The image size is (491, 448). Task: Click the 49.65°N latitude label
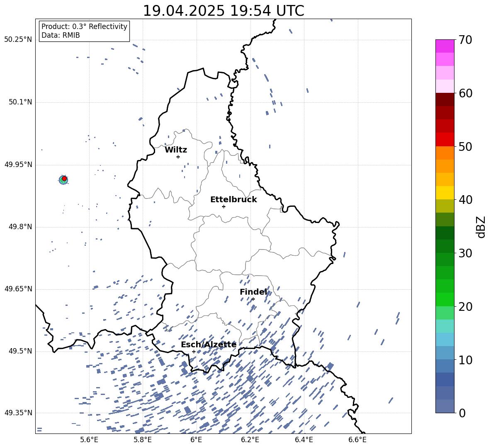pyautogui.click(x=18, y=289)
